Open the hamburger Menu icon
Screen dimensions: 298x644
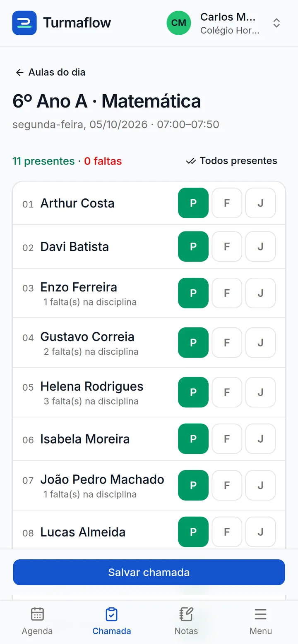pos(261,614)
